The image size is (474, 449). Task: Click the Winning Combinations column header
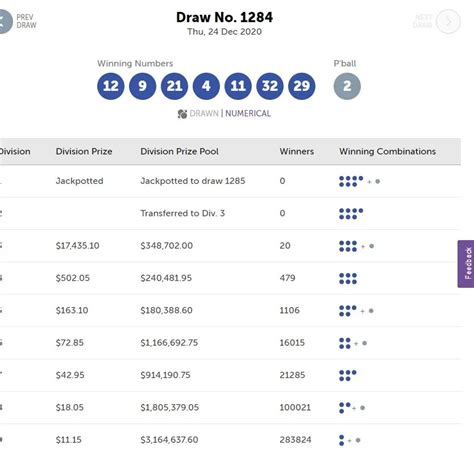[x=387, y=151]
